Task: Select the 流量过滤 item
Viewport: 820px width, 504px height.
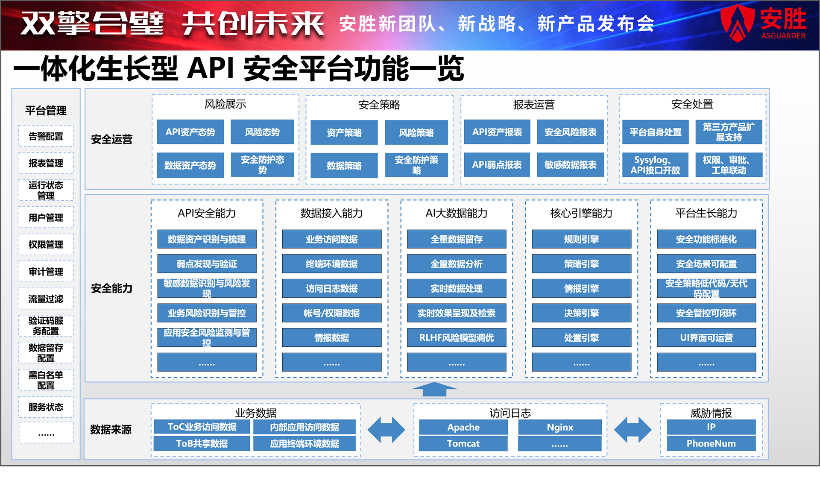Action: click(x=46, y=299)
